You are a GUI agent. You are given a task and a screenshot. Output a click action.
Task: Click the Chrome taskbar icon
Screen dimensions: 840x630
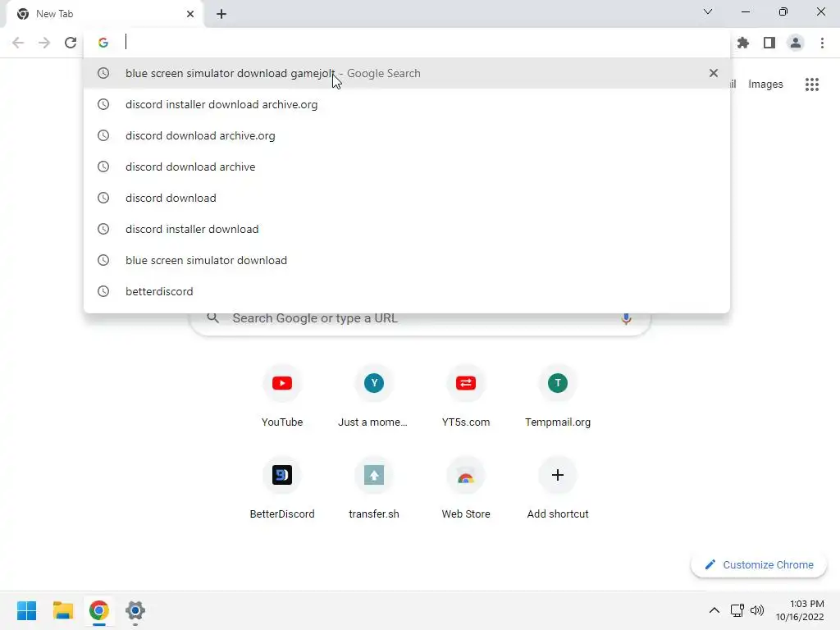point(98,610)
